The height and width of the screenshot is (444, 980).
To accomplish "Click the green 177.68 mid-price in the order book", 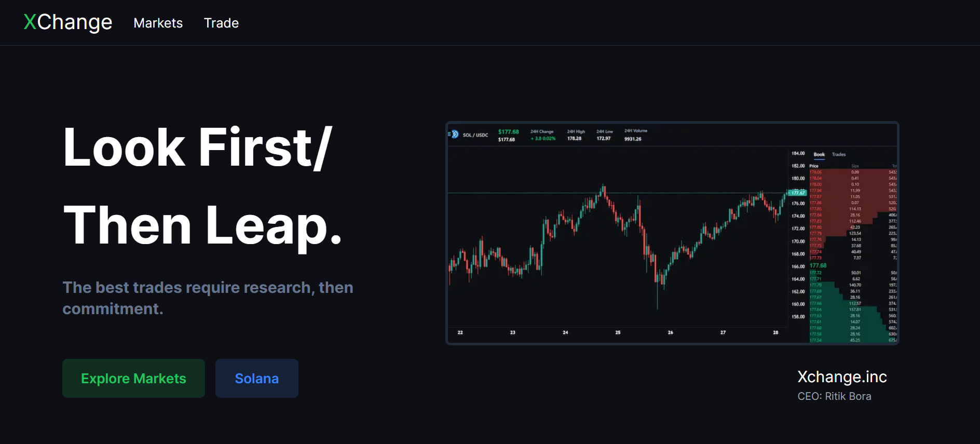I will click(x=818, y=265).
